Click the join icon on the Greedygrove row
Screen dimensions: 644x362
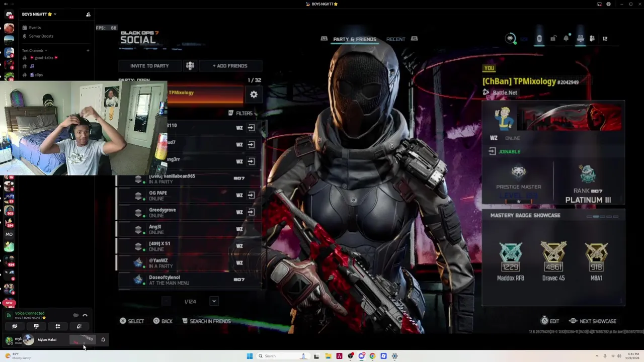(251, 212)
